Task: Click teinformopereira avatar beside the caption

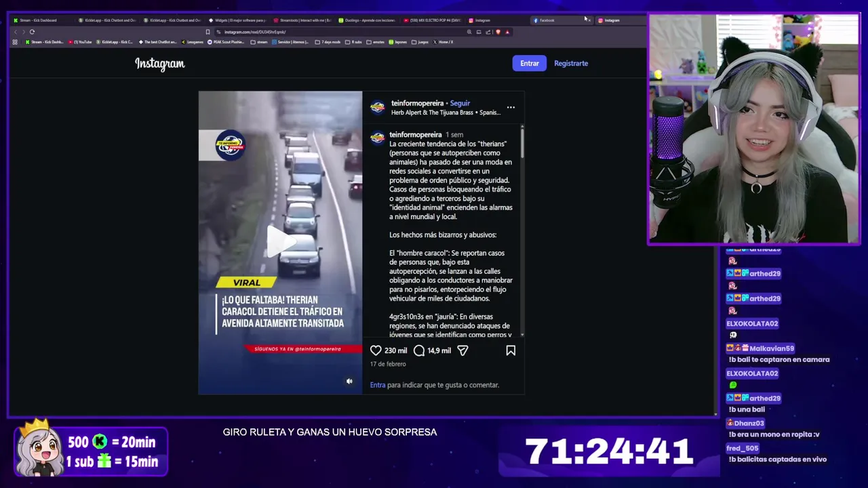Action: point(377,138)
